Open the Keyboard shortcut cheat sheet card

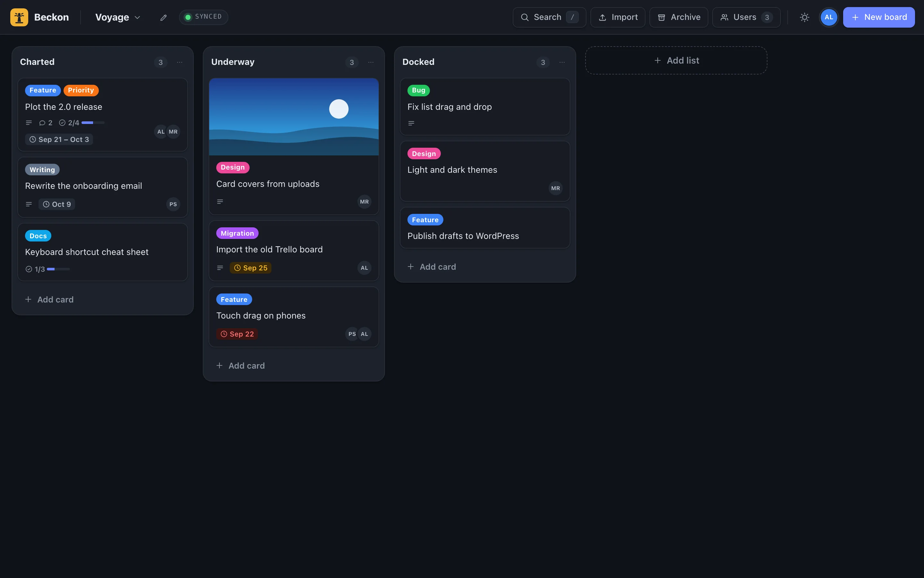coord(102,252)
